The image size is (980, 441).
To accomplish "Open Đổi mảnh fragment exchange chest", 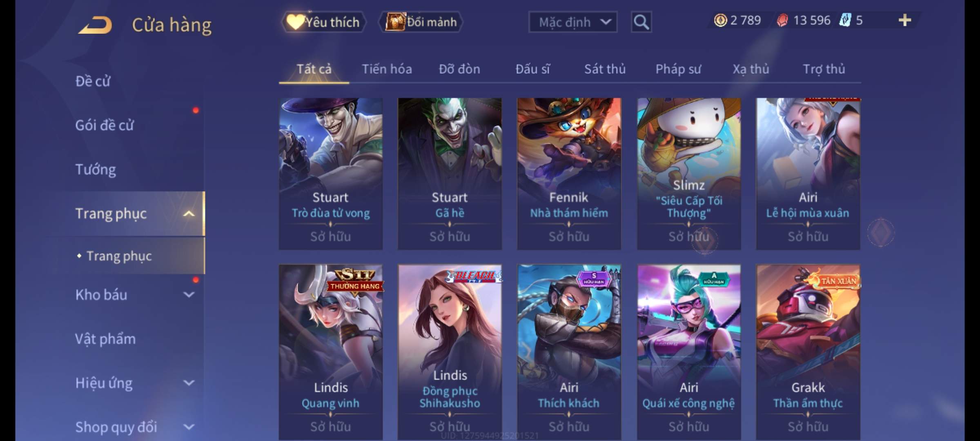I will point(421,22).
